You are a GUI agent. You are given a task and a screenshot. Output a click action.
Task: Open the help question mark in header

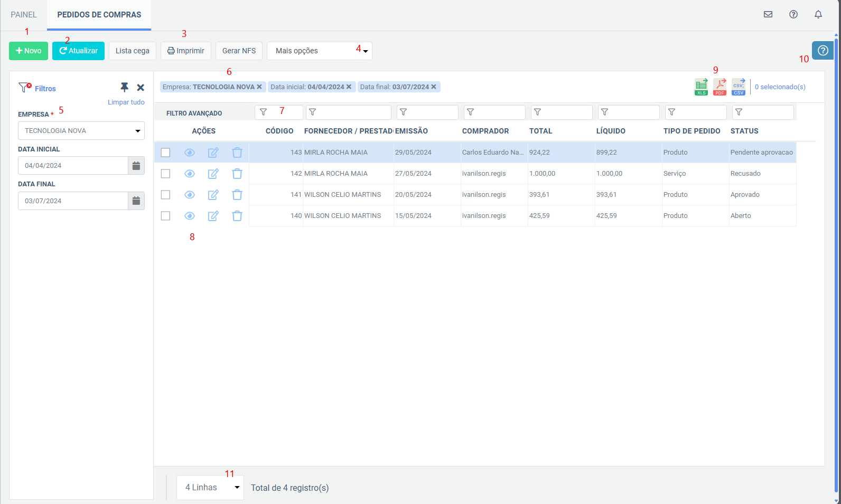tap(793, 14)
